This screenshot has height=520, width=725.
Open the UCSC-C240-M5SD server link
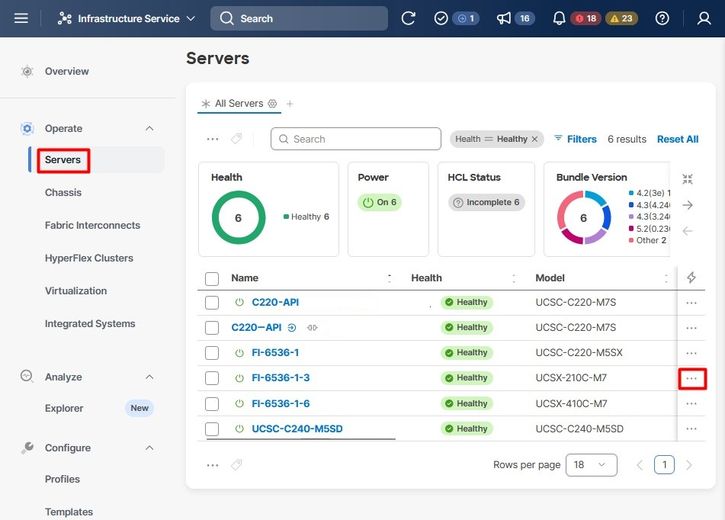click(297, 428)
